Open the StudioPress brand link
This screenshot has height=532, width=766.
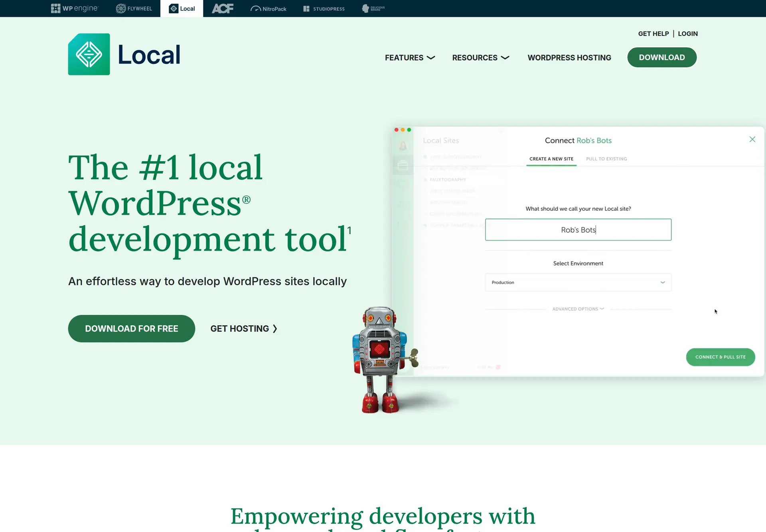[324, 8]
